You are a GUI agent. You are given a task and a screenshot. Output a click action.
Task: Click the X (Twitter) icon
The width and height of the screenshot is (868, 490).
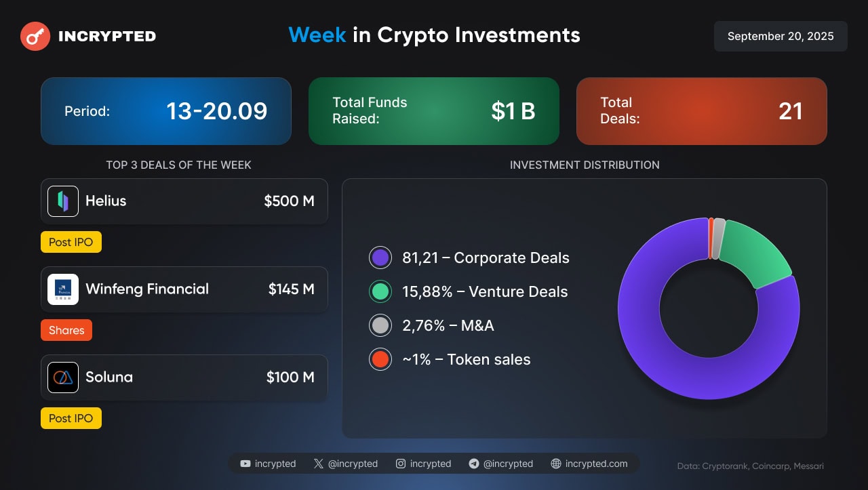pyautogui.click(x=319, y=464)
